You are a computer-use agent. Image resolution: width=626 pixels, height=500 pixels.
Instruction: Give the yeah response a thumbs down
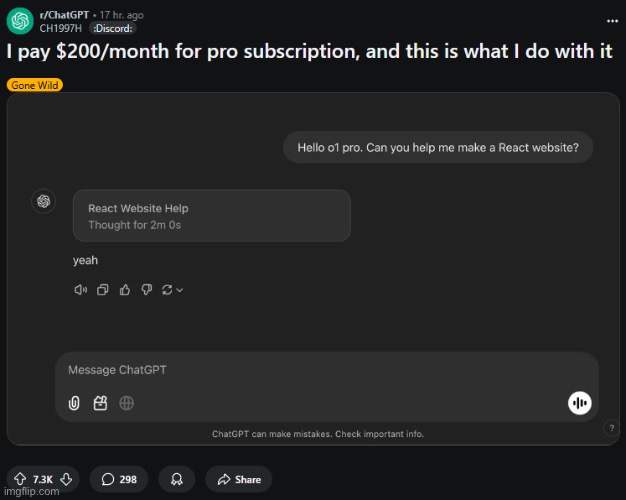pos(147,290)
